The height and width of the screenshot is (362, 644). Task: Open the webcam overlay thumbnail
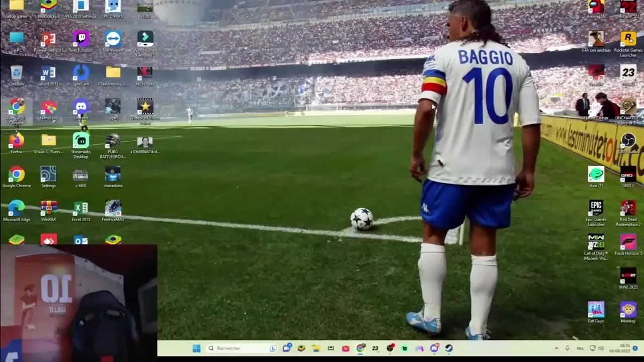78,303
